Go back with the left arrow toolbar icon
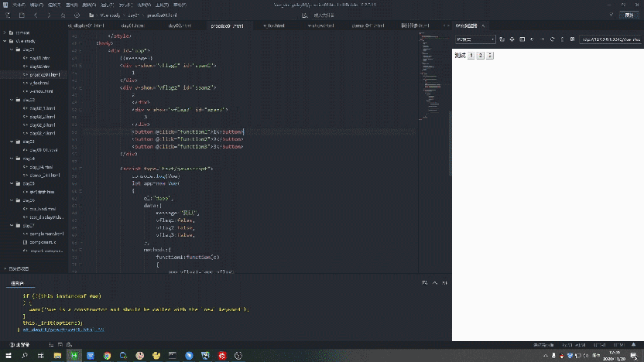644x362 pixels. 36,15
